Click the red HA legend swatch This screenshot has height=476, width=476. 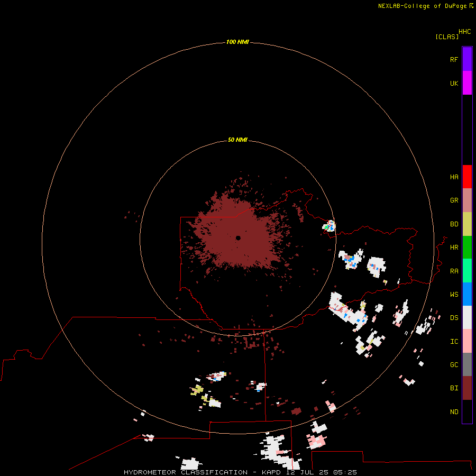pyautogui.click(x=467, y=177)
